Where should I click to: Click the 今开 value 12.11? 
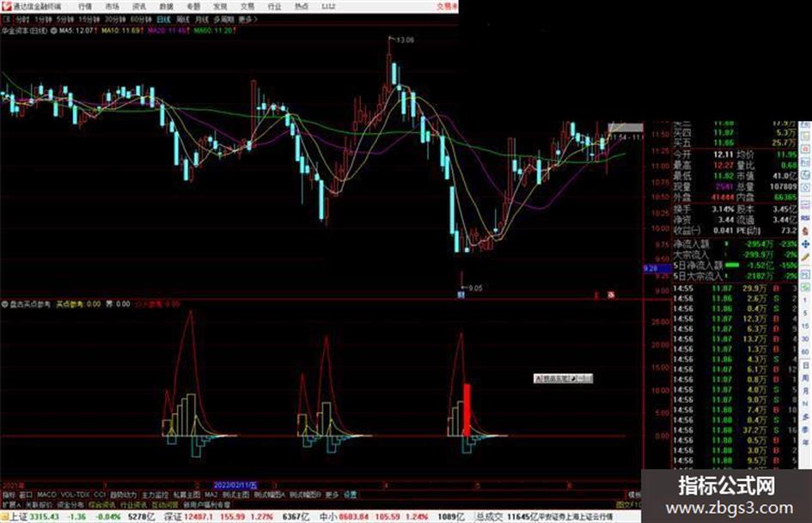[723, 155]
